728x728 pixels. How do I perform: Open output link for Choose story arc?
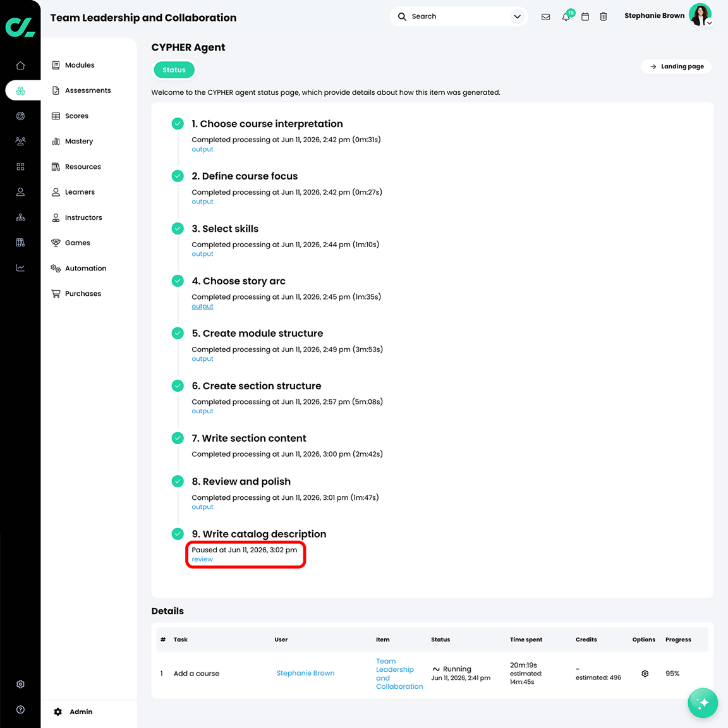[202, 306]
